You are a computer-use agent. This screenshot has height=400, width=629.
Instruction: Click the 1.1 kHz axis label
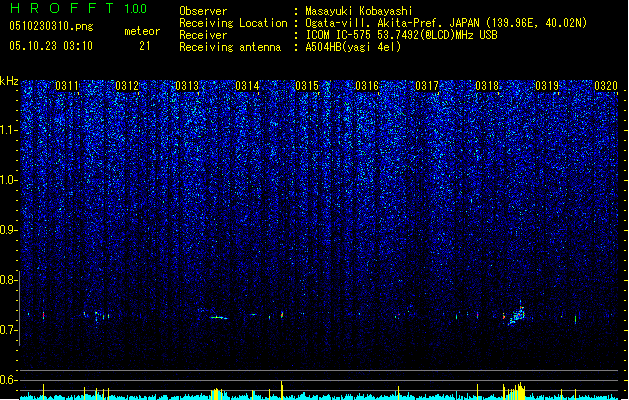9,130
